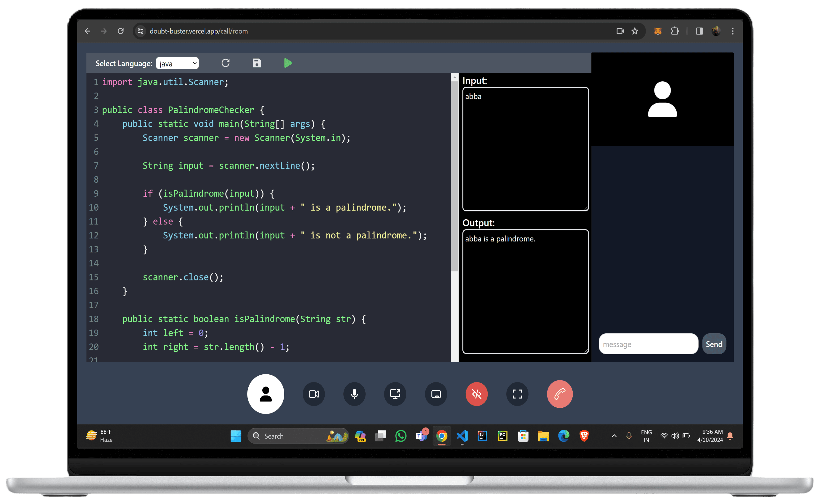Click the Output box showing palindrome result
Image resolution: width=822 pixels, height=504 pixels.
tap(525, 291)
